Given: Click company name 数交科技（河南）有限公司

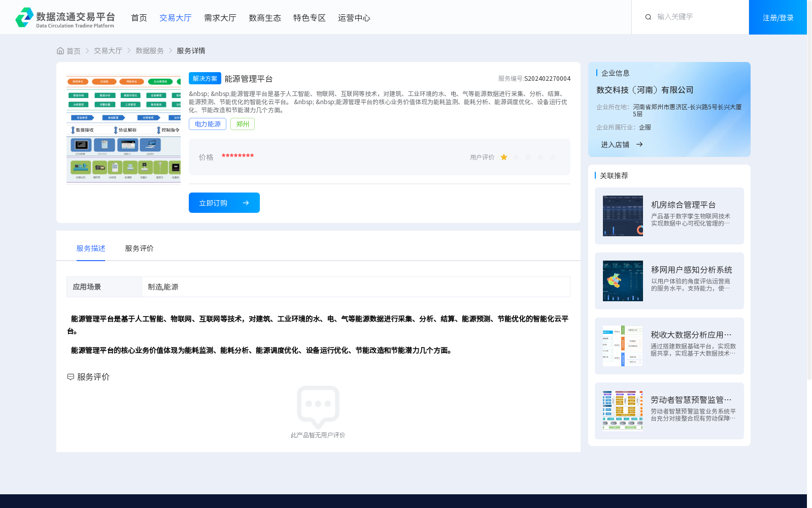Looking at the screenshot, I should tap(645, 90).
